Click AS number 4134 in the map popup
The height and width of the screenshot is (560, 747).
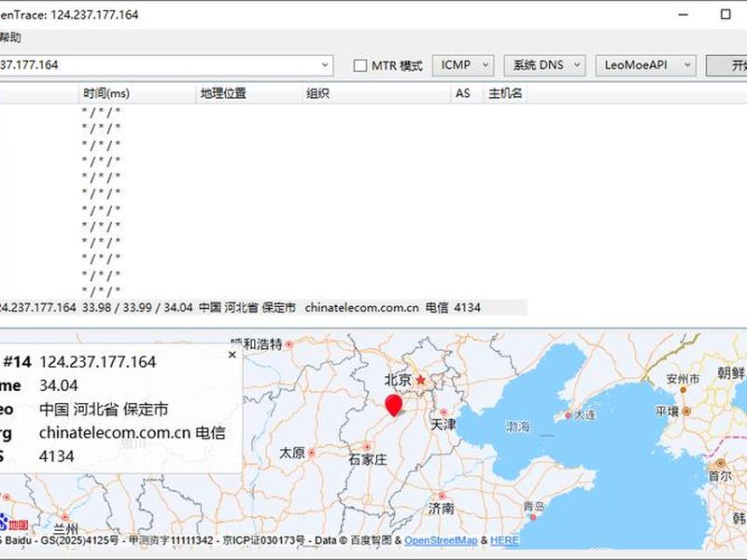57,456
